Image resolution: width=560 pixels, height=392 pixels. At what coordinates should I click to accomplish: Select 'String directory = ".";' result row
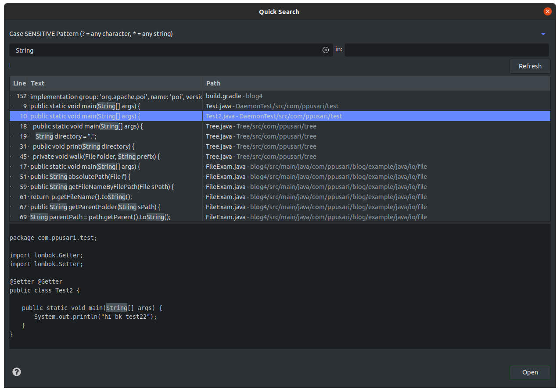click(280, 136)
